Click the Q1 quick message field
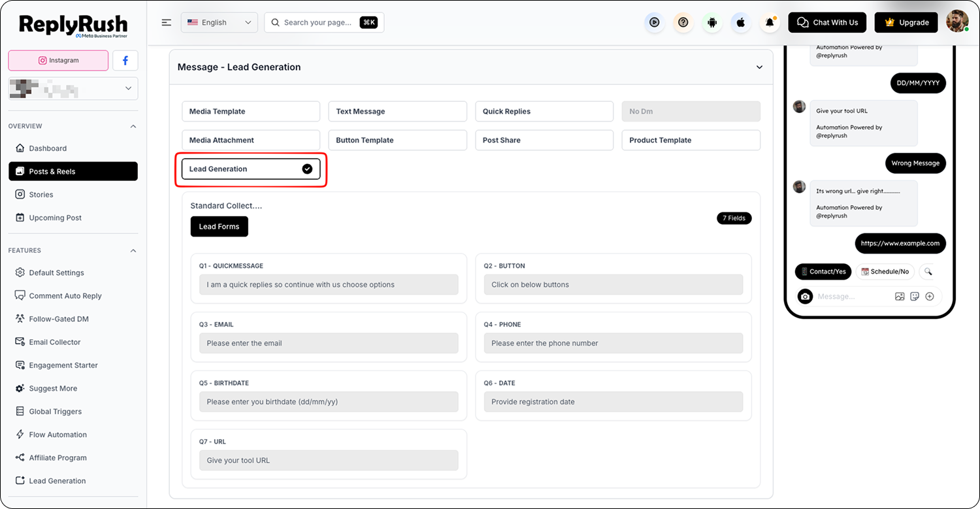The width and height of the screenshot is (980, 509). tap(329, 285)
